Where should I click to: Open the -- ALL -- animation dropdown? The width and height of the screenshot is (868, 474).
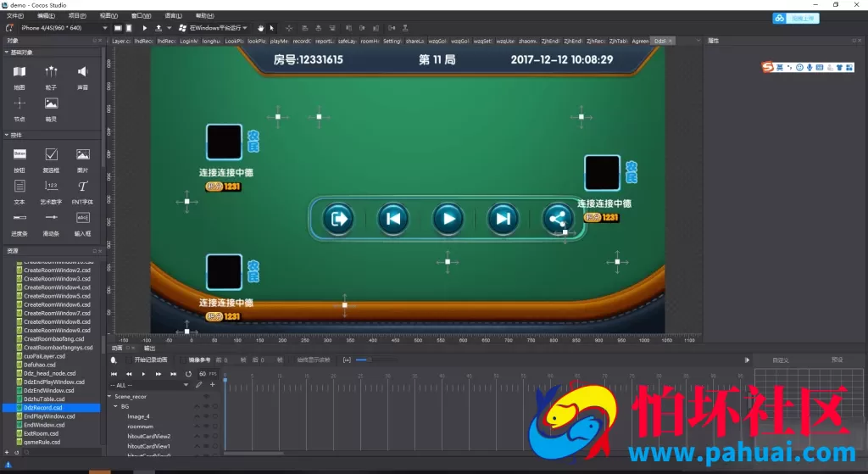click(x=149, y=385)
